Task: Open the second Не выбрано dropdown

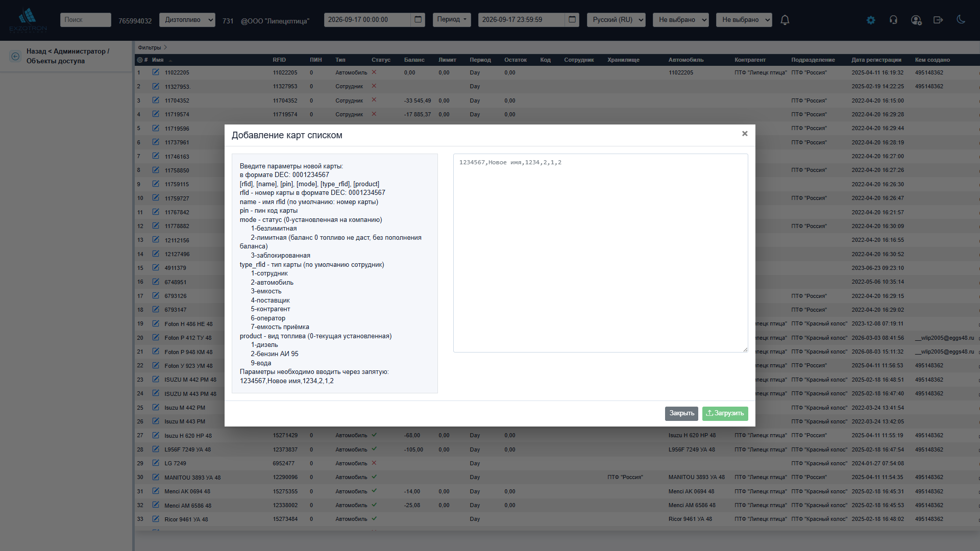Action: 744,20
